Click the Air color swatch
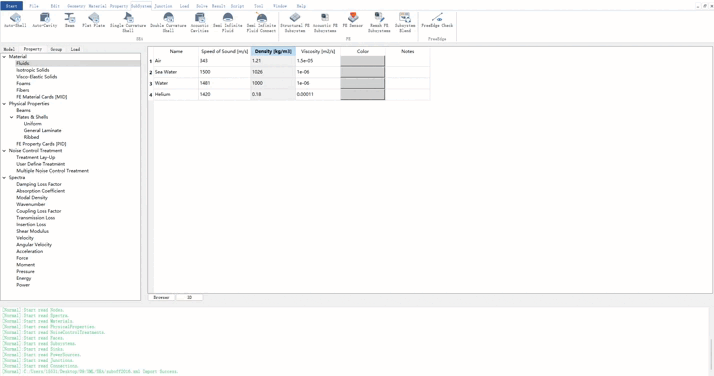714x376 pixels. (x=362, y=61)
